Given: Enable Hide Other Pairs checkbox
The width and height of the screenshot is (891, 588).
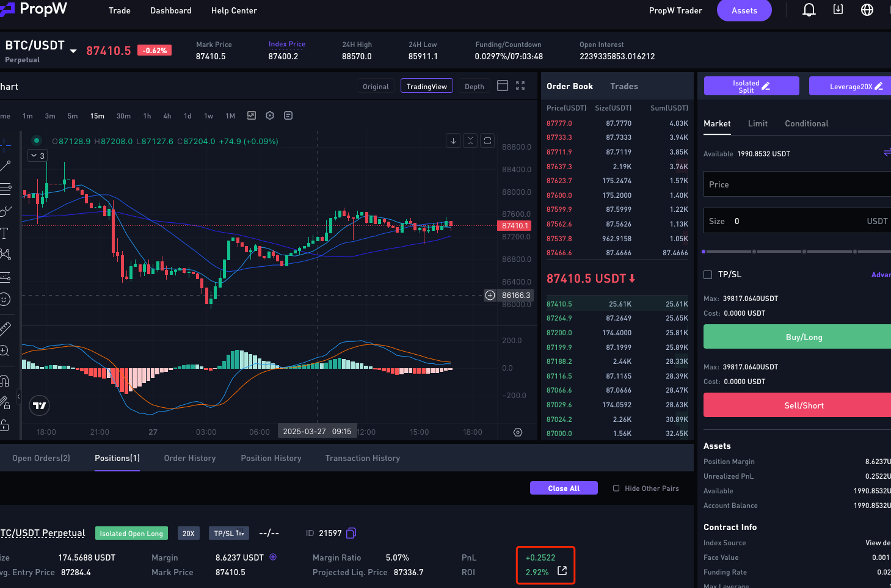Looking at the screenshot, I should click(x=616, y=488).
